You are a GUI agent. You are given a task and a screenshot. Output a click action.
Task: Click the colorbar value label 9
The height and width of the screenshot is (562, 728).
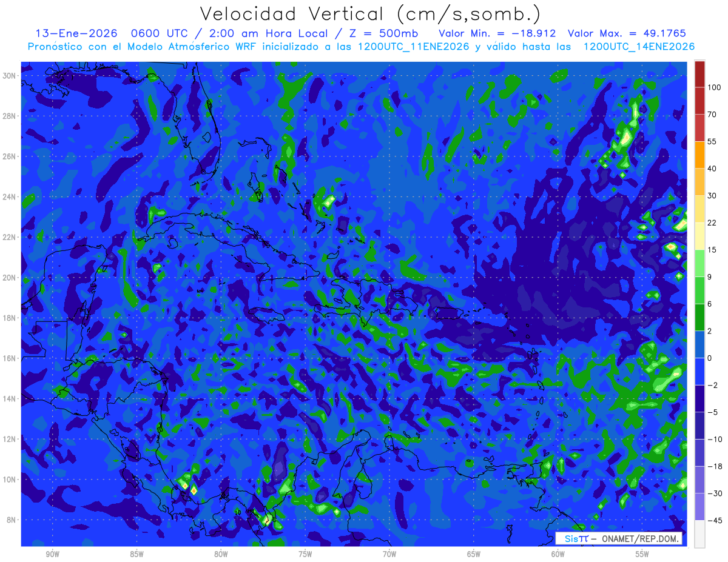[710, 276]
